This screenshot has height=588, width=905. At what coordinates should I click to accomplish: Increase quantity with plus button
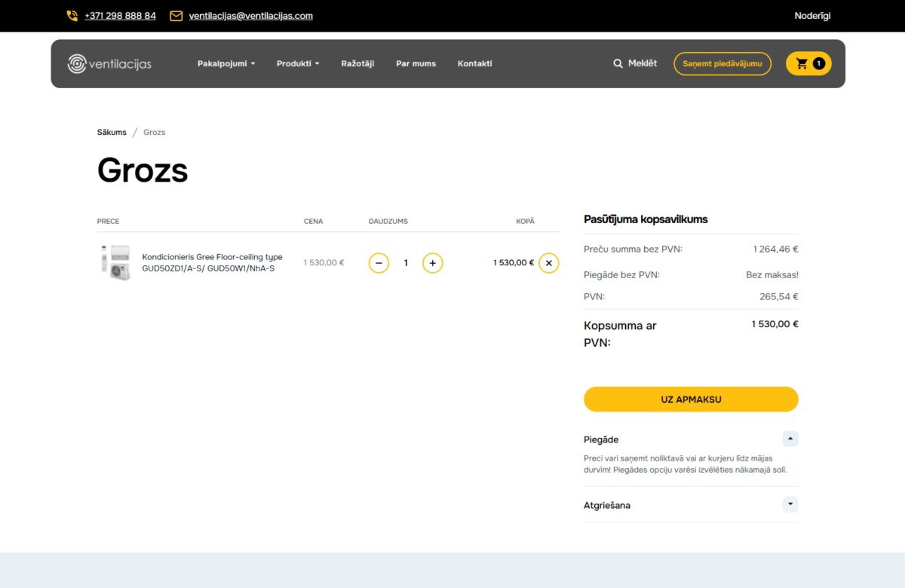(x=432, y=263)
